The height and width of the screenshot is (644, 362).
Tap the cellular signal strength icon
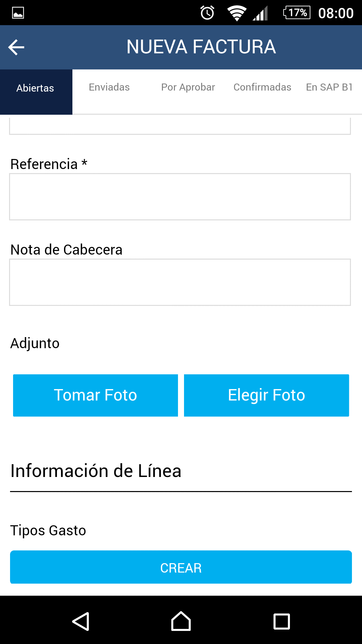point(260,13)
